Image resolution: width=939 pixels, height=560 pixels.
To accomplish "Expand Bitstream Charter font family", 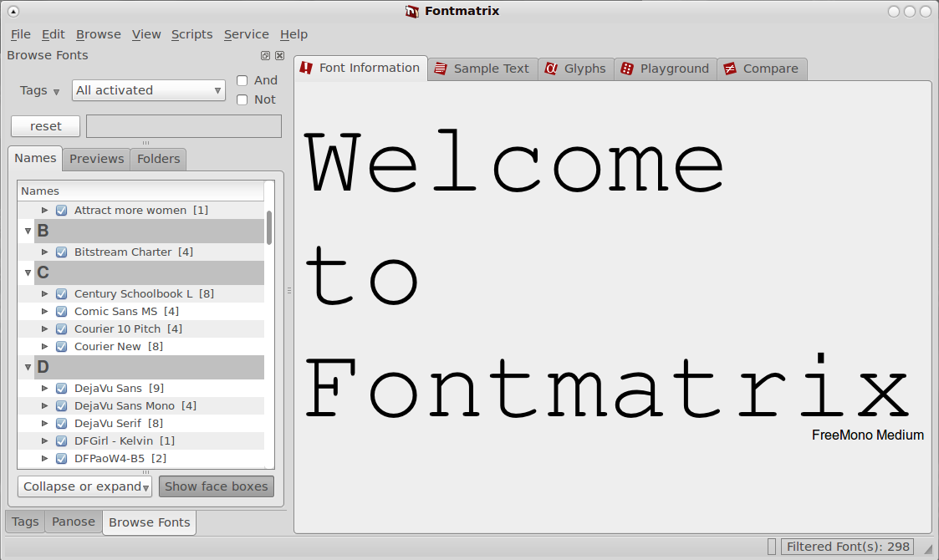I will pos(44,252).
